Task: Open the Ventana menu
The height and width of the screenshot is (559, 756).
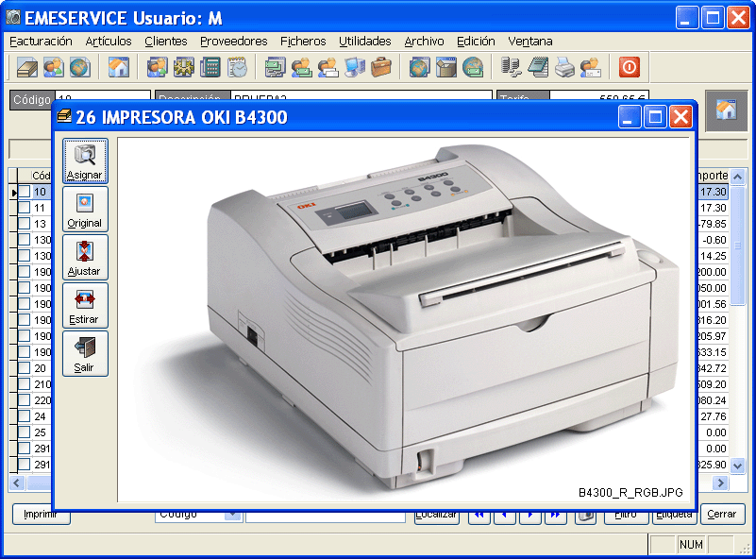Action: (530, 42)
